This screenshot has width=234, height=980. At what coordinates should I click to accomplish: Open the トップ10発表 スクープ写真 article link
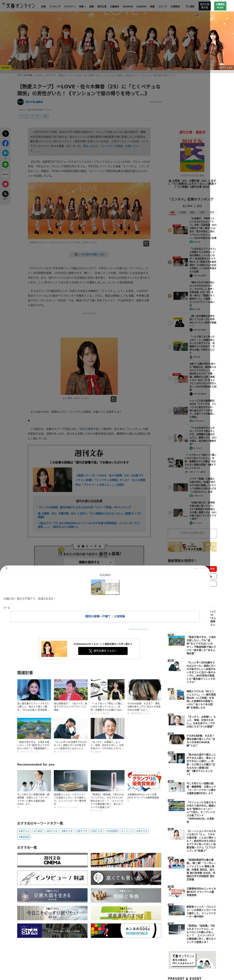coord(85,507)
